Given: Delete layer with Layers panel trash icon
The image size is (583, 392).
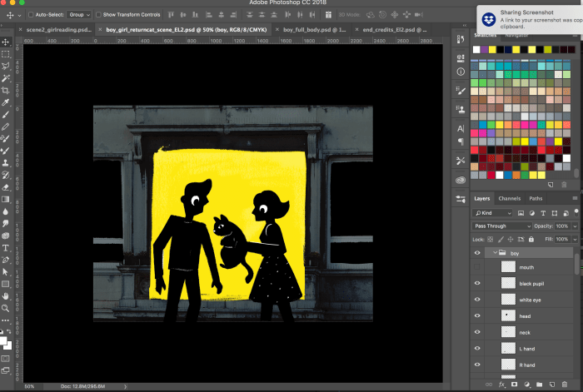Looking at the screenshot, I should 565,385.
